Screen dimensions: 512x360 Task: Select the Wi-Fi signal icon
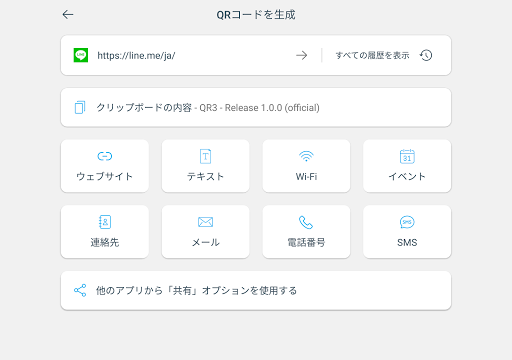click(306, 156)
